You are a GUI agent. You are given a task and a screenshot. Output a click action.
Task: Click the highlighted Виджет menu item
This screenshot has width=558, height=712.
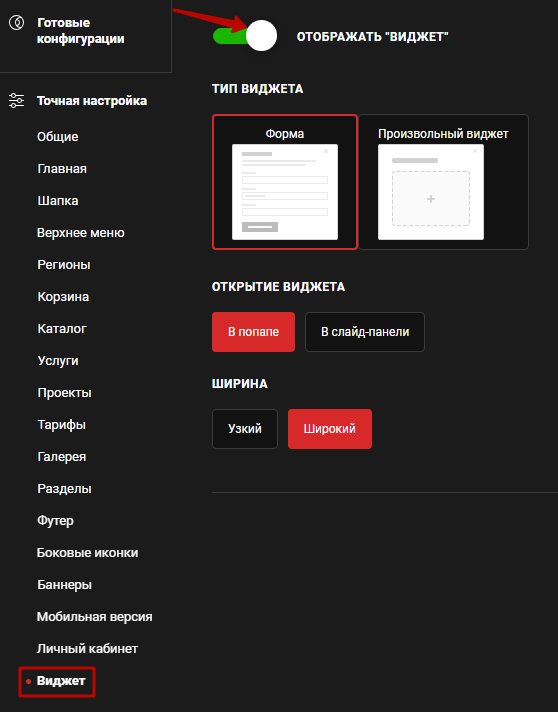click(57, 681)
